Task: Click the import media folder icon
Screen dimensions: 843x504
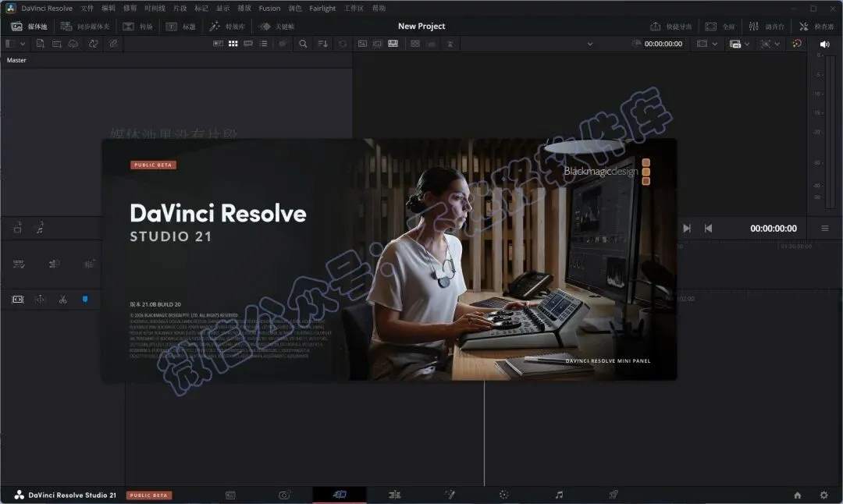Action: (56, 44)
